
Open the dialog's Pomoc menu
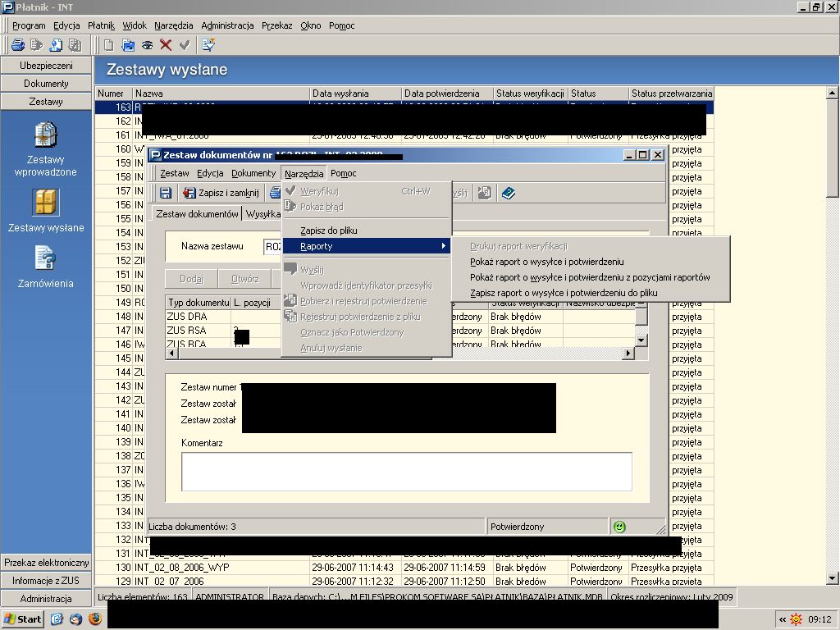click(344, 173)
